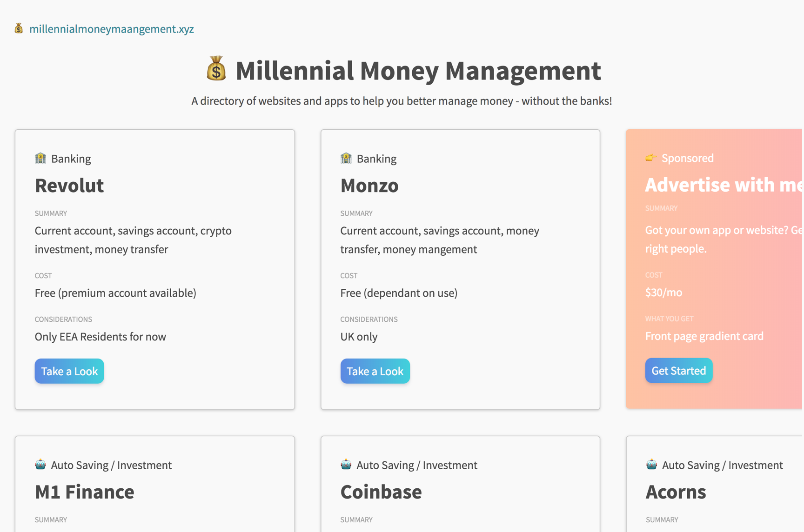804x532 pixels.
Task: Click the money bag favicon beside the site URL
Action: (19, 29)
